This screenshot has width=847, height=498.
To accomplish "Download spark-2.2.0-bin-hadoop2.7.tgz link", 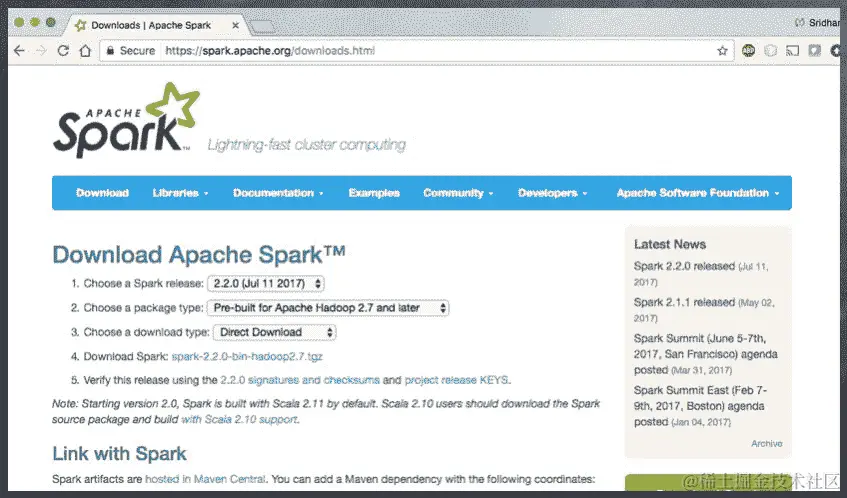I will point(247,356).
